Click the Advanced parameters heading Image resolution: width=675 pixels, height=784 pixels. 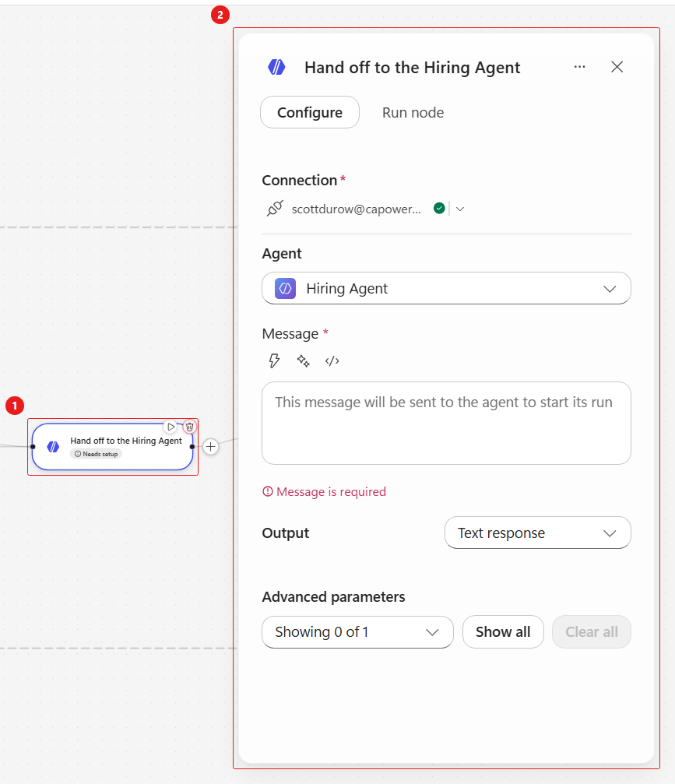333,597
